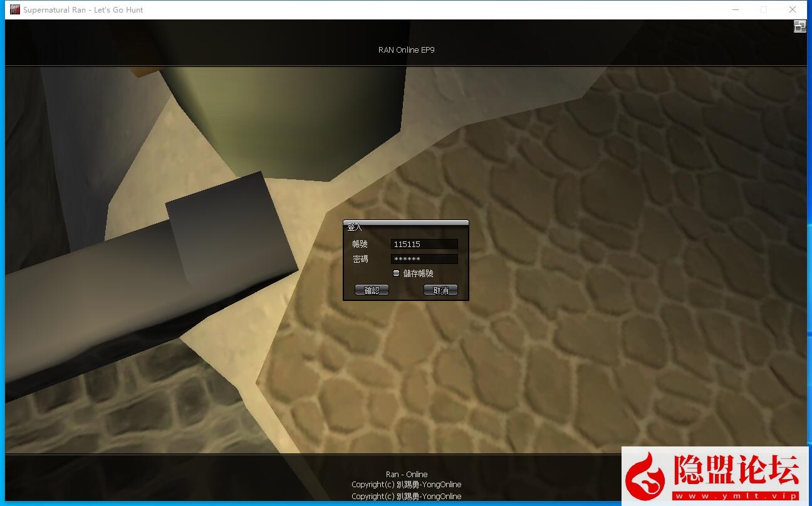This screenshot has height=506, width=812.
Task: Click the Supernatural Ran app icon in title bar
Action: click(x=15, y=9)
